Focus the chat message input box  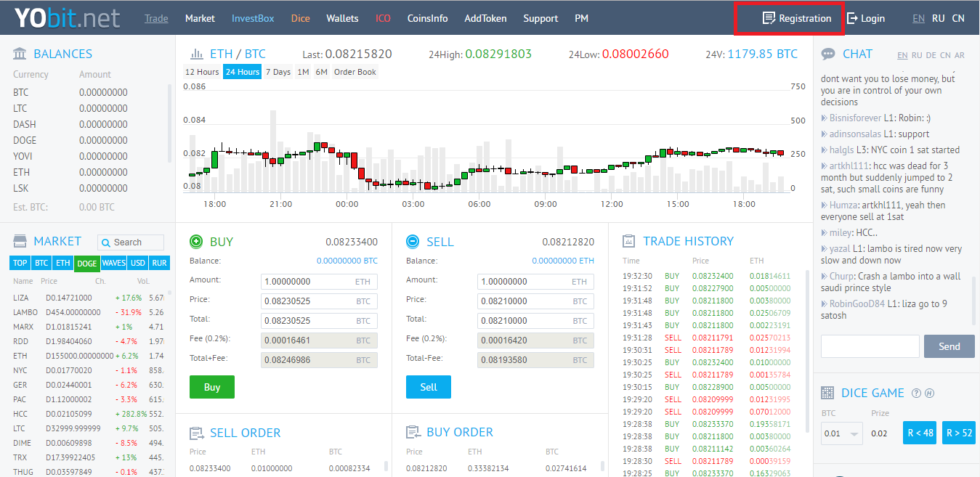pos(870,346)
